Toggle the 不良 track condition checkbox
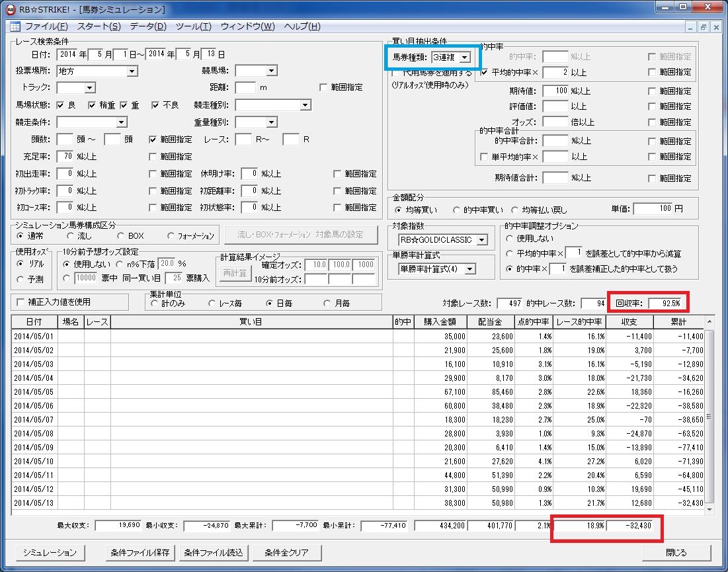 tap(155, 105)
